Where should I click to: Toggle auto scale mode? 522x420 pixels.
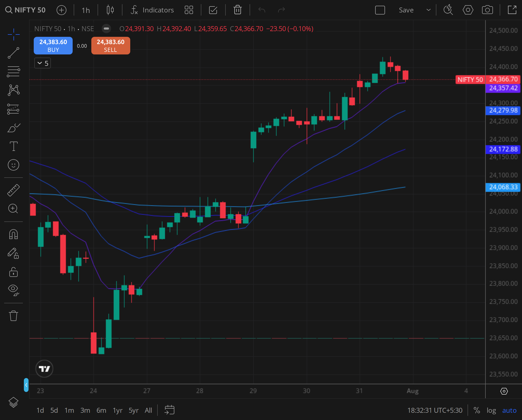click(509, 410)
